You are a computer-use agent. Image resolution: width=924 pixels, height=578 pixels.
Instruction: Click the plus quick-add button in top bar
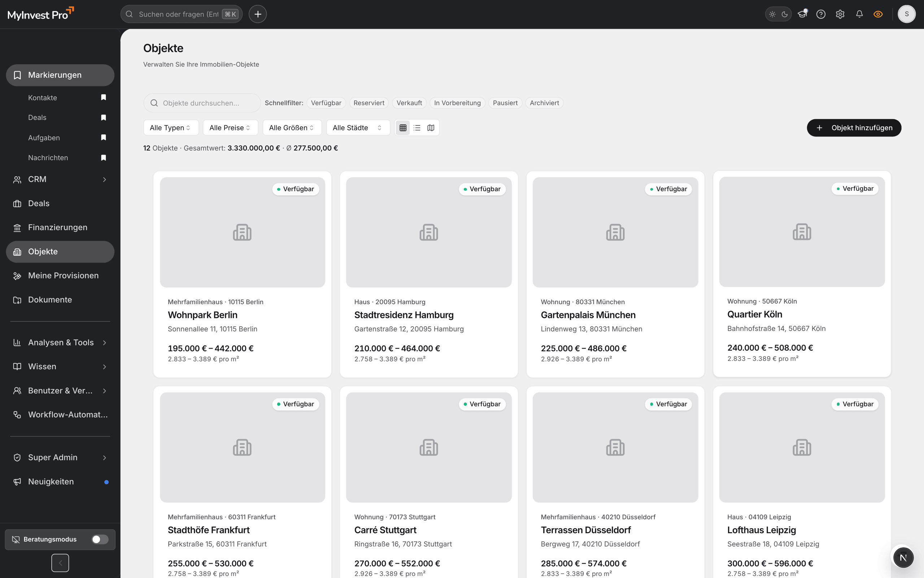[x=258, y=14]
